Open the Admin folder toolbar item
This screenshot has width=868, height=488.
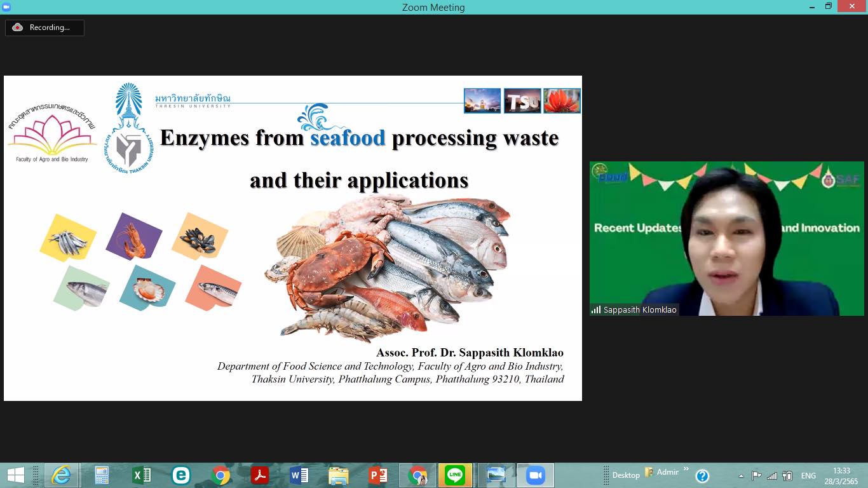662,472
